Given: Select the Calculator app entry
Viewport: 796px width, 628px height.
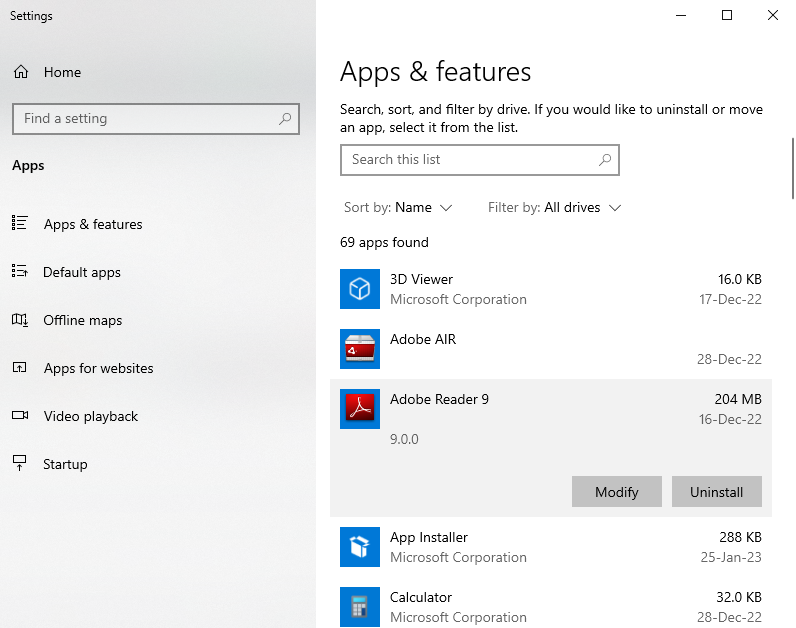Looking at the screenshot, I should pyautogui.click(x=551, y=607).
